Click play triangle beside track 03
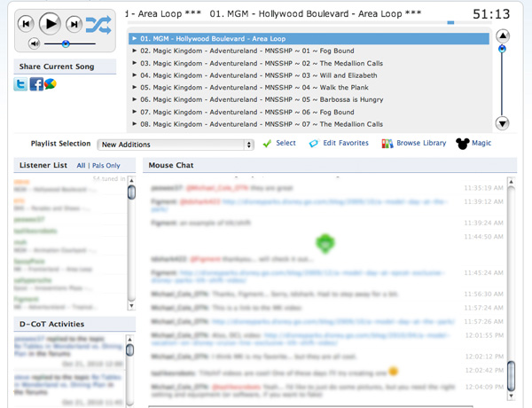 pos(135,63)
